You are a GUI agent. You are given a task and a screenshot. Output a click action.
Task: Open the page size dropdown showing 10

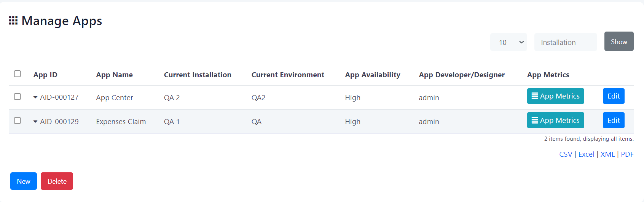click(509, 42)
